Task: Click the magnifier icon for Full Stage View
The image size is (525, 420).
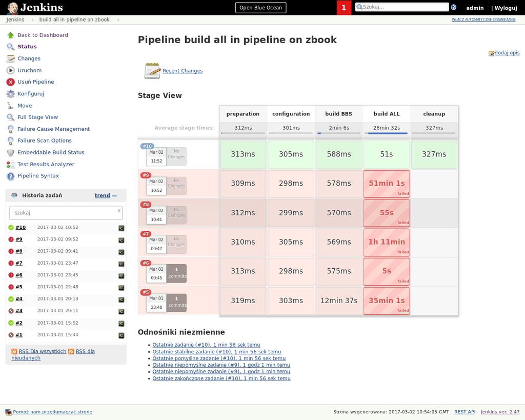Action: (11, 117)
